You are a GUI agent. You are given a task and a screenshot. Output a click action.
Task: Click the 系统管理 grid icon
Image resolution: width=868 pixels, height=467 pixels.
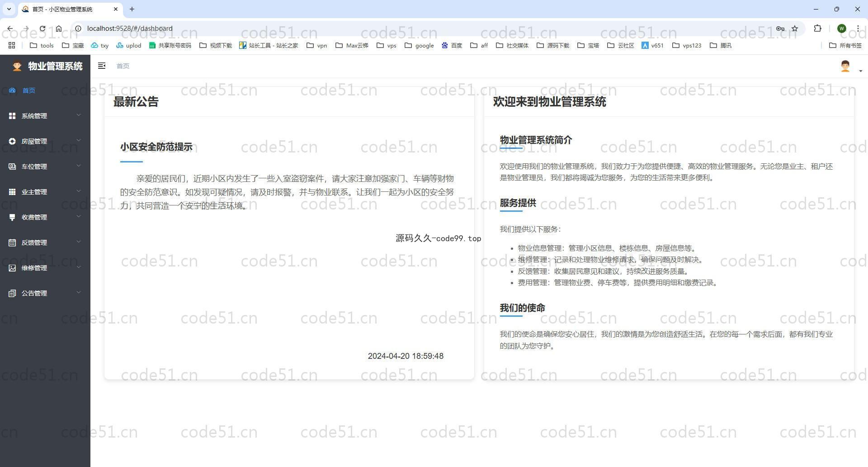pyautogui.click(x=12, y=116)
